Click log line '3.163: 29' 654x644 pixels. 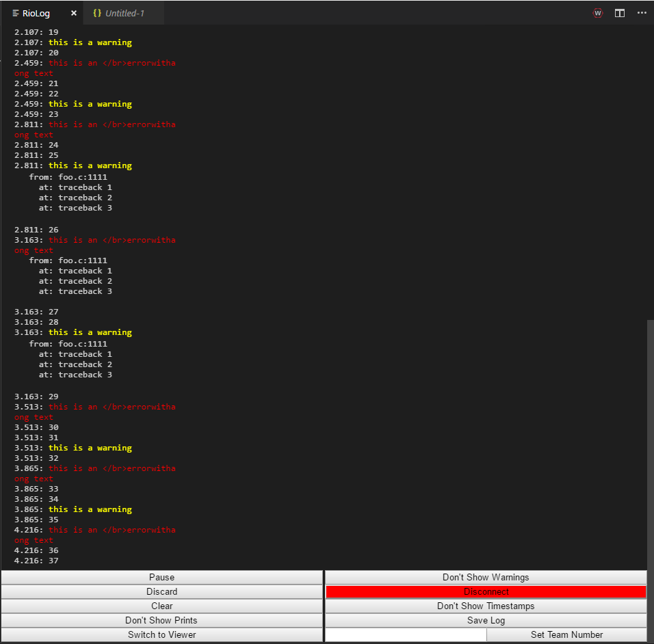click(x=36, y=397)
